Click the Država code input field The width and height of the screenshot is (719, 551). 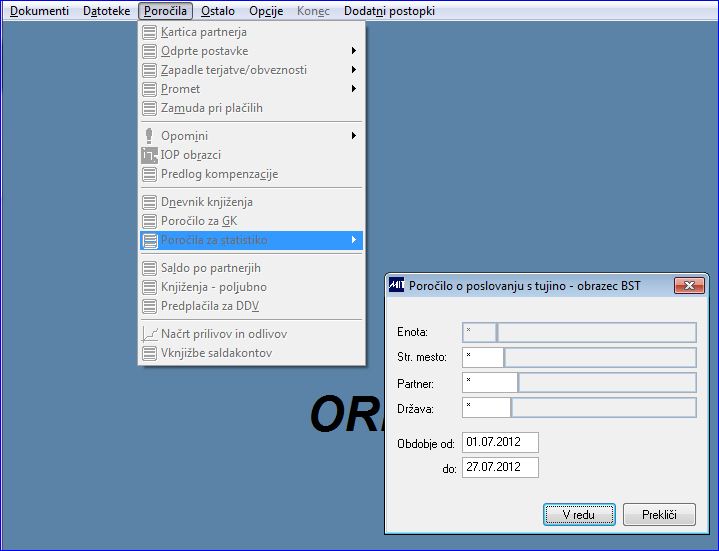coord(486,408)
